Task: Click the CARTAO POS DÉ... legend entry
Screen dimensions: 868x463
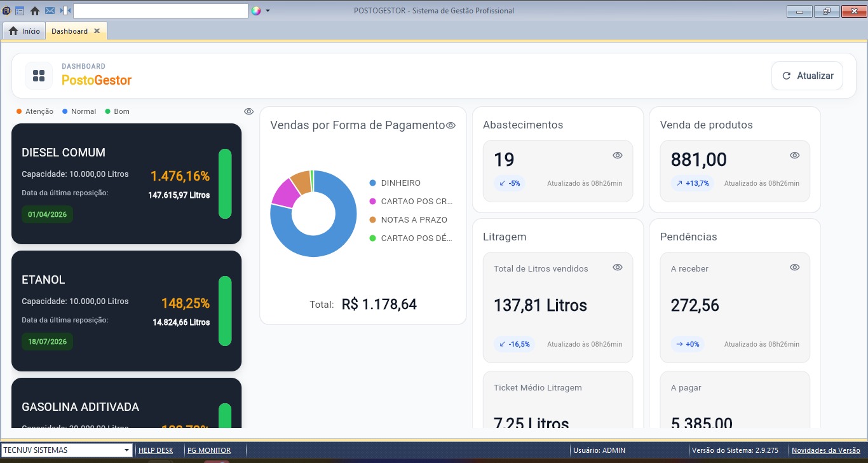Action: click(410, 238)
